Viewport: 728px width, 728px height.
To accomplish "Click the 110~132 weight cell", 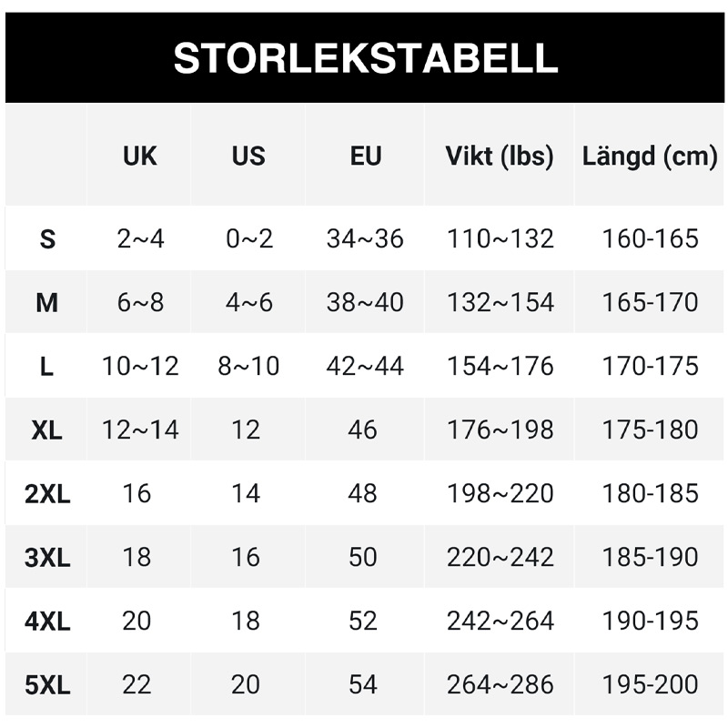I will [x=500, y=239].
